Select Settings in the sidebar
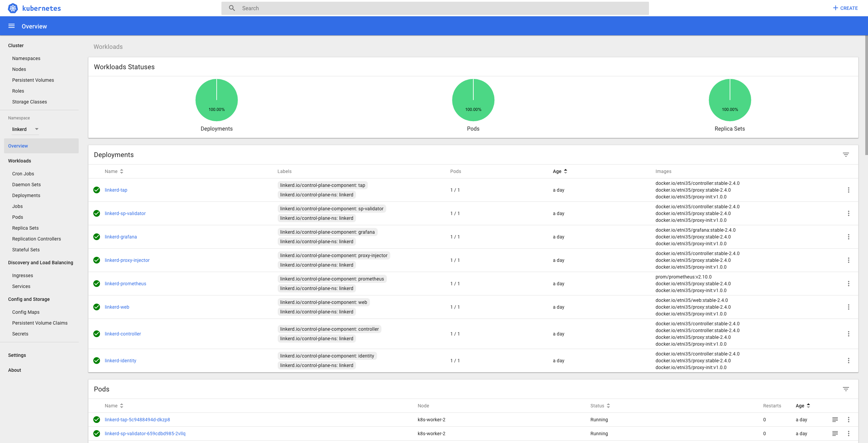 pyautogui.click(x=17, y=355)
